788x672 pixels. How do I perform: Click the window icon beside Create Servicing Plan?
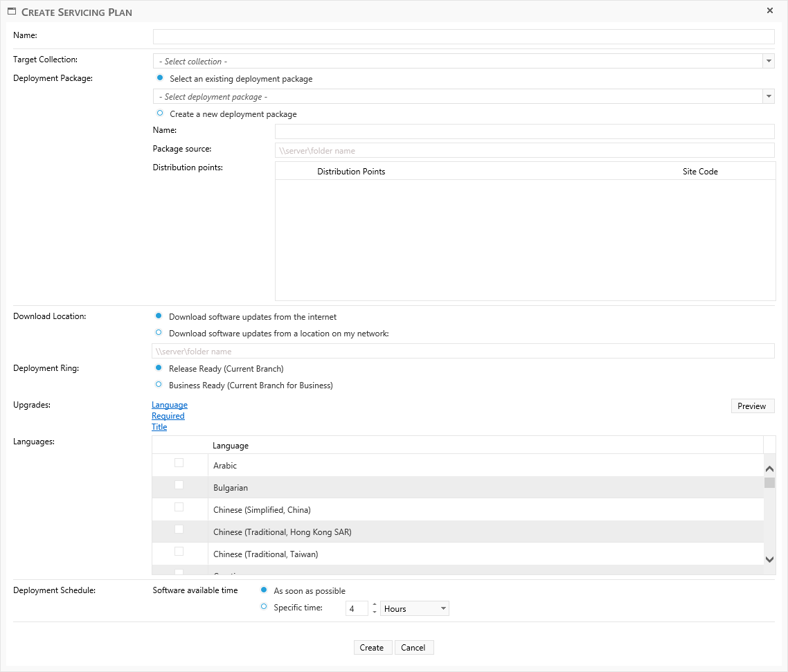tap(12, 12)
